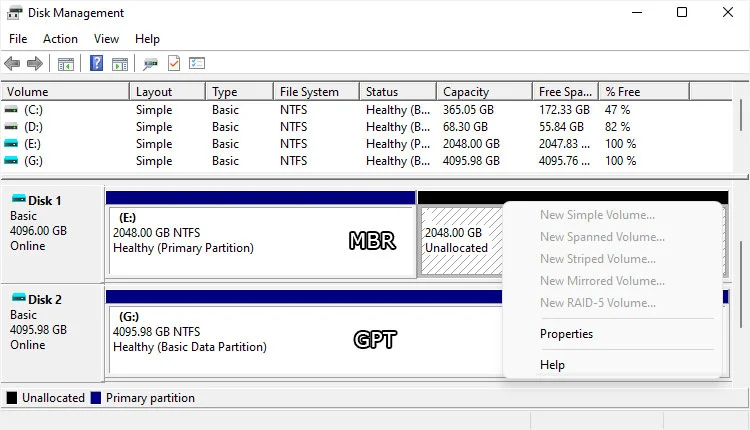The image size is (750, 430).
Task: Click the disk connection icon in the toolbar
Action: 151,64
